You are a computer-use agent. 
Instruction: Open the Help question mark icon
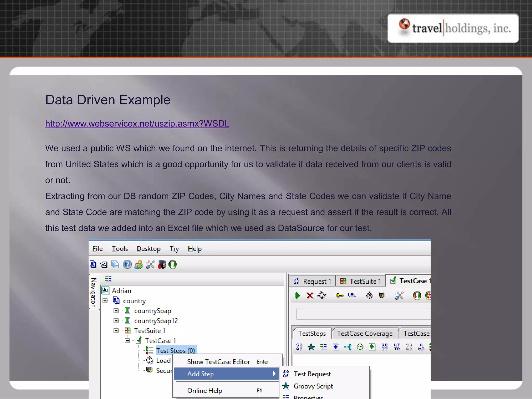tap(127, 264)
